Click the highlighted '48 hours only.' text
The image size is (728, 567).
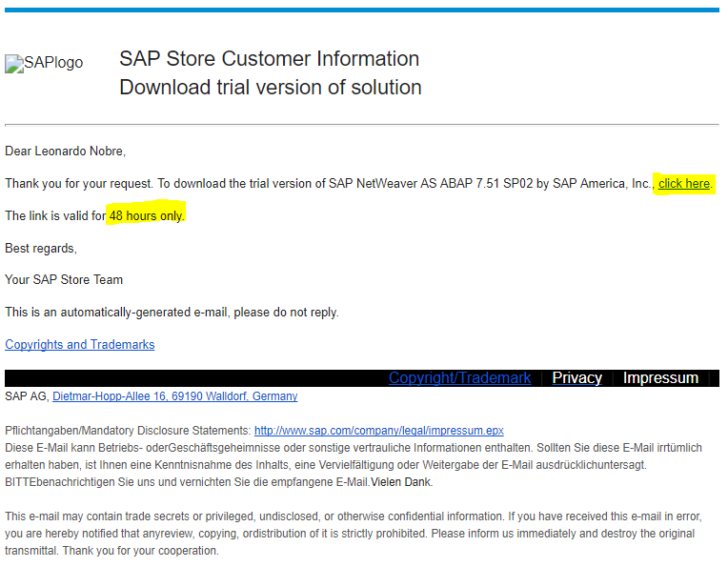click(147, 216)
